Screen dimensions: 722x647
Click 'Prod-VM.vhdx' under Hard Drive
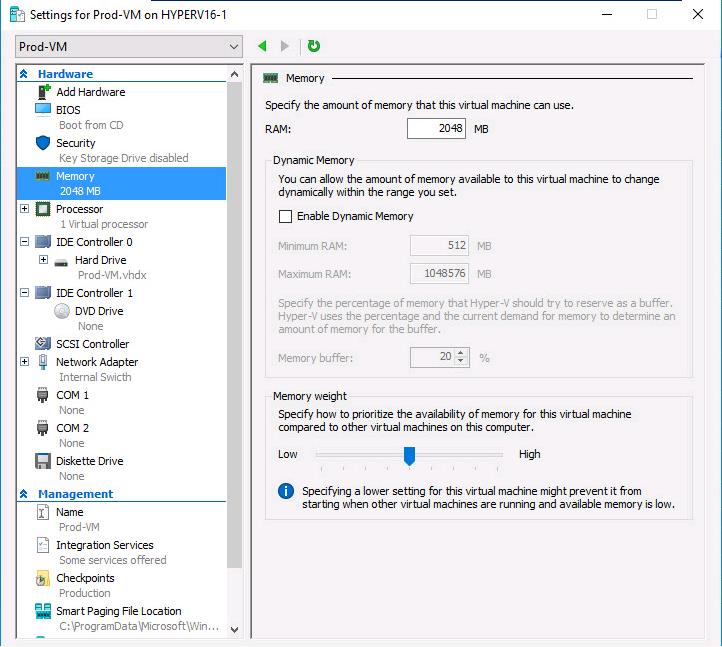tap(112, 275)
